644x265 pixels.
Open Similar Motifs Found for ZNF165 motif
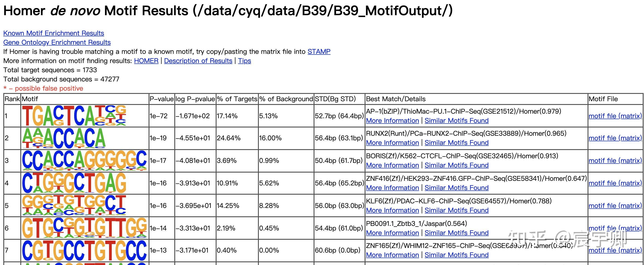[x=456, y=255]
